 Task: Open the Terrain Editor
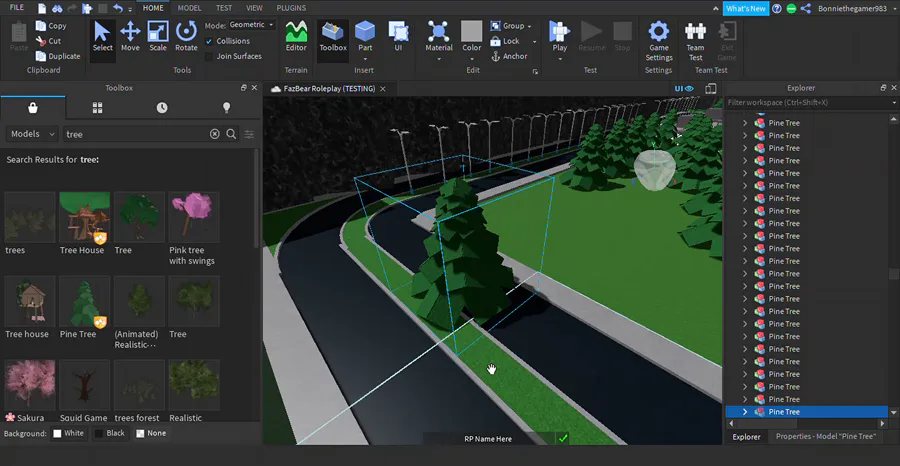(x=296, y=36)
